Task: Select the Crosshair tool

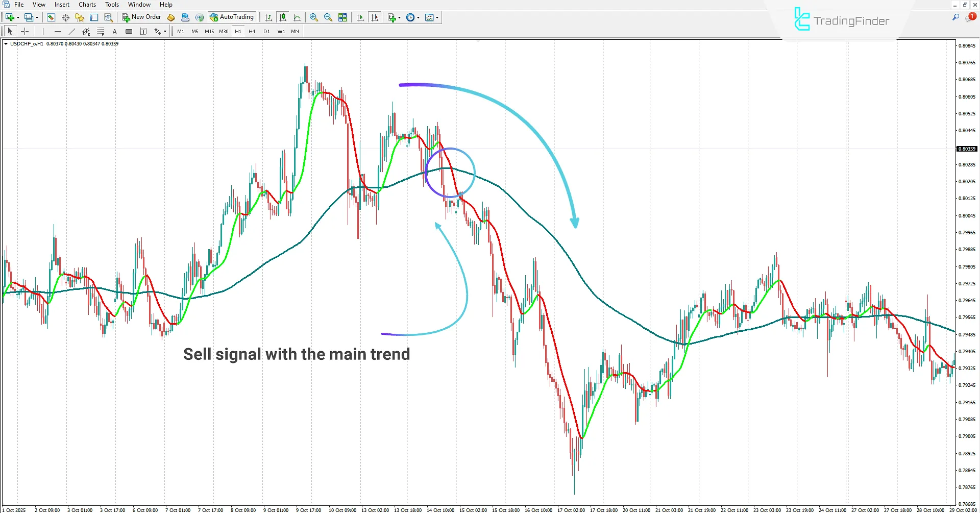Action: (25, 31)
